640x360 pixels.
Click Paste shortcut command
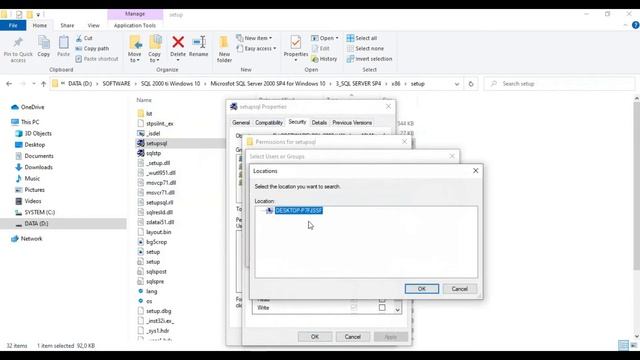97,59
